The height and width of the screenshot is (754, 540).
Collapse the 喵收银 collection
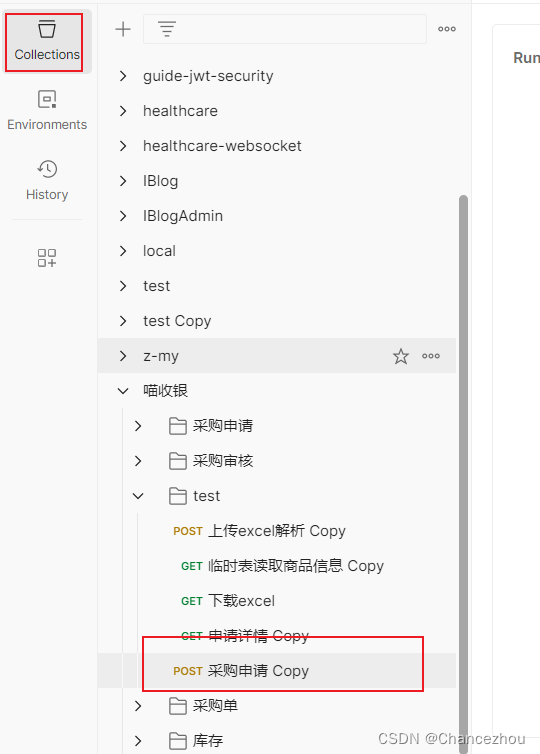point(123,391)
